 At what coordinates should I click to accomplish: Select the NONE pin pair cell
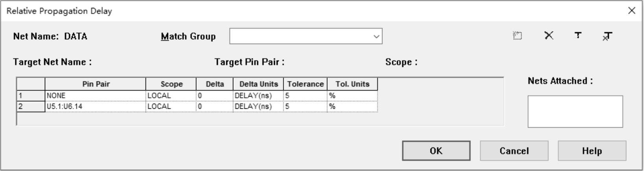[96, 96]
